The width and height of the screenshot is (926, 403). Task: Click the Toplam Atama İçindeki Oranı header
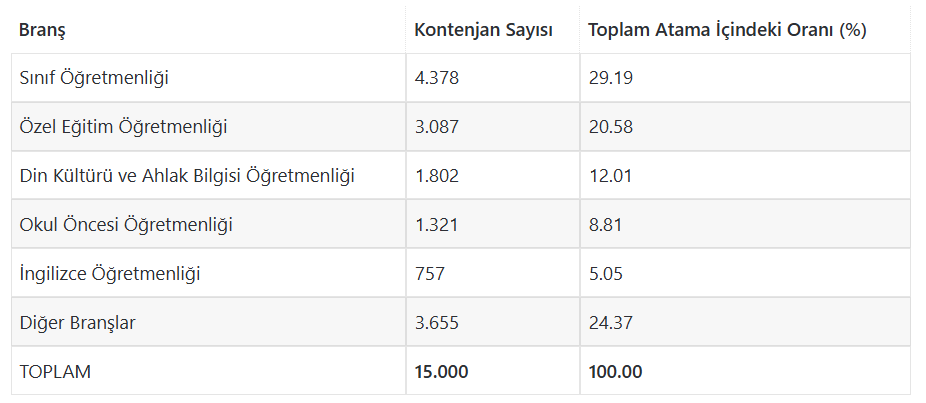(726, 30)
